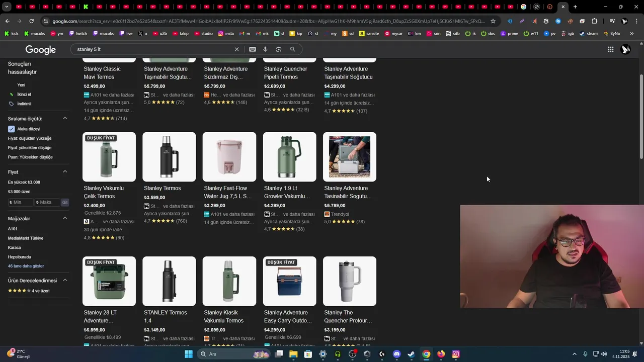Open the on-screen keyboard input tool

253,49
